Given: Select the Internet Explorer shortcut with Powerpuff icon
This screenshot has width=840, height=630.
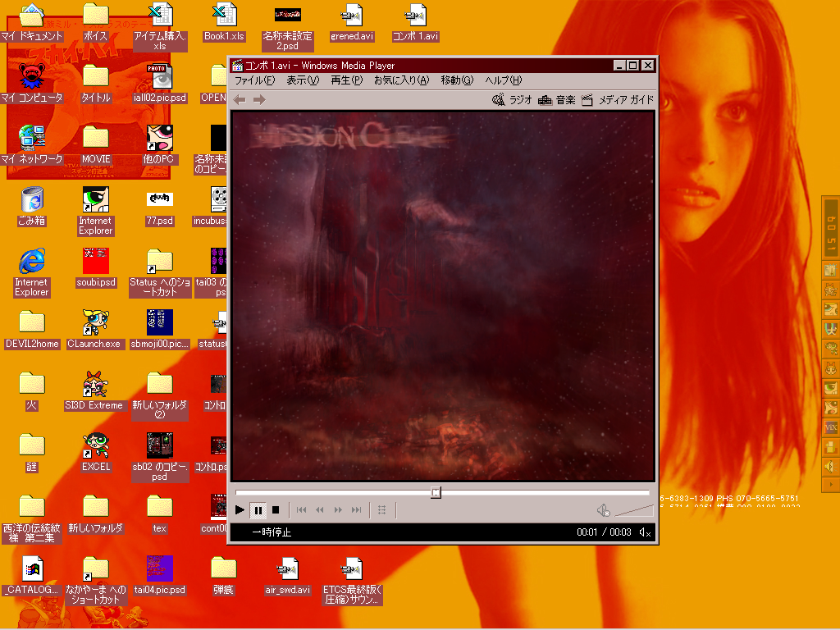Looking at the screenshot, I should (x=95, y=212).
